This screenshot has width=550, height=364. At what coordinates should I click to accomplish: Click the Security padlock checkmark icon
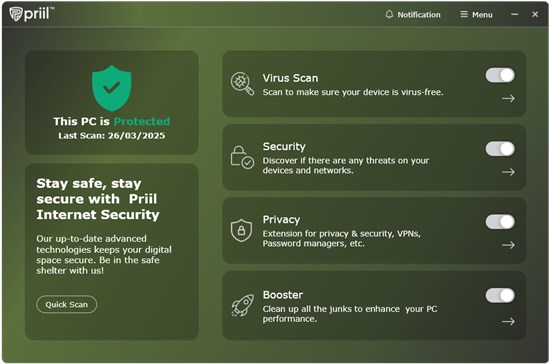coord(242,157)
